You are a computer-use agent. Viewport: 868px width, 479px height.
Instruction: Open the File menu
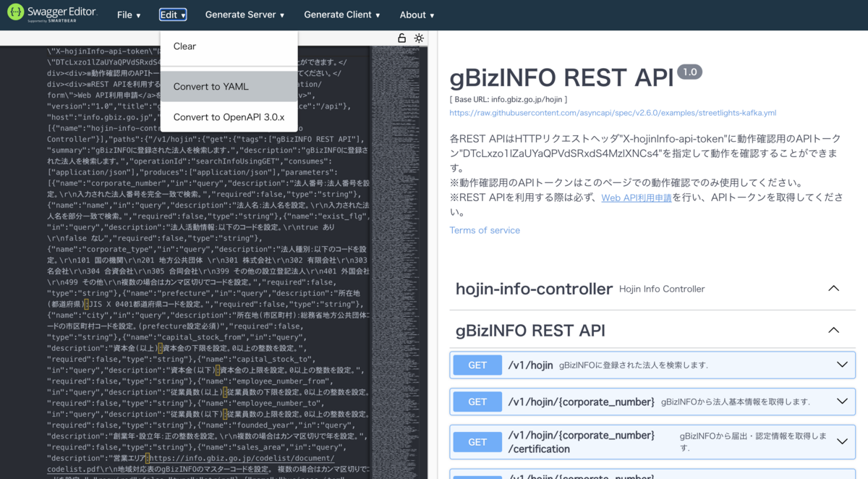[x=129, y=14]
